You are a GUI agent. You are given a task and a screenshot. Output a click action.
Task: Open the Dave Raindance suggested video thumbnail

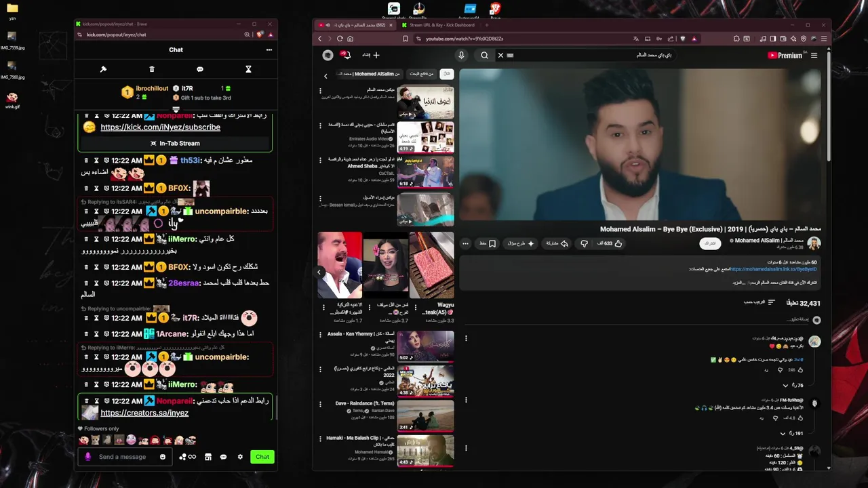point(425,415)
